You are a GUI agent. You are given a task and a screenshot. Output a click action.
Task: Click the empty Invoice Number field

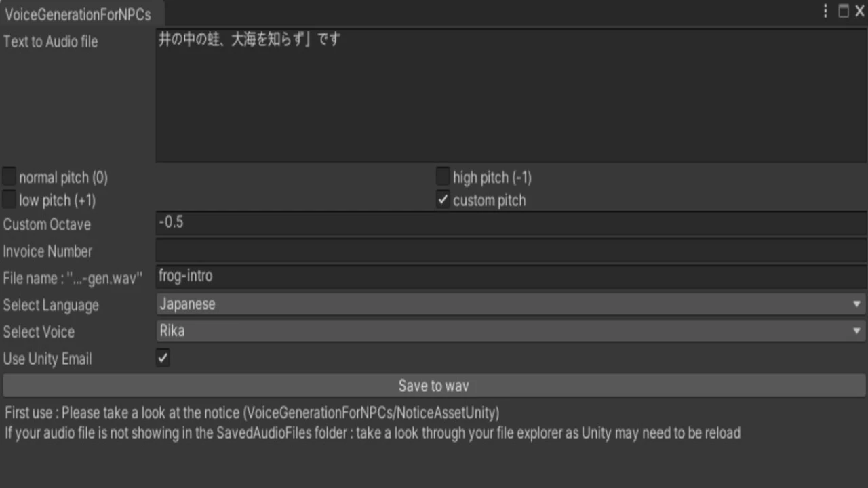511,251
